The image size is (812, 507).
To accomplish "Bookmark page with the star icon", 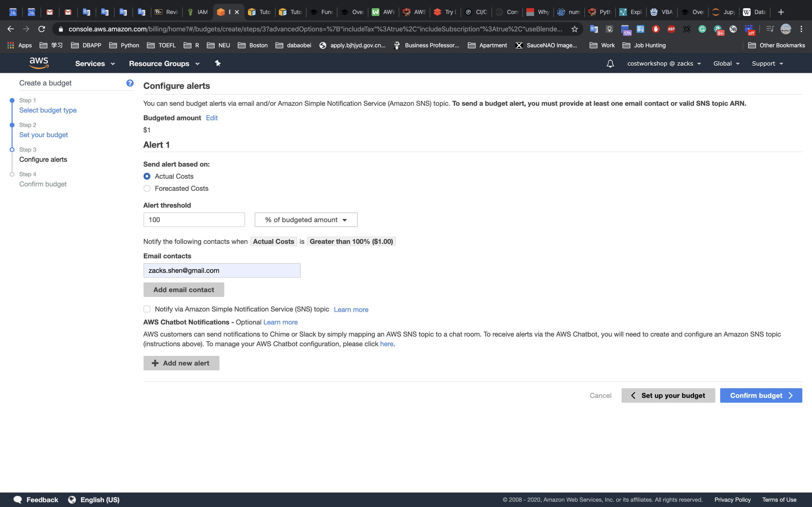I will point(574,29).
